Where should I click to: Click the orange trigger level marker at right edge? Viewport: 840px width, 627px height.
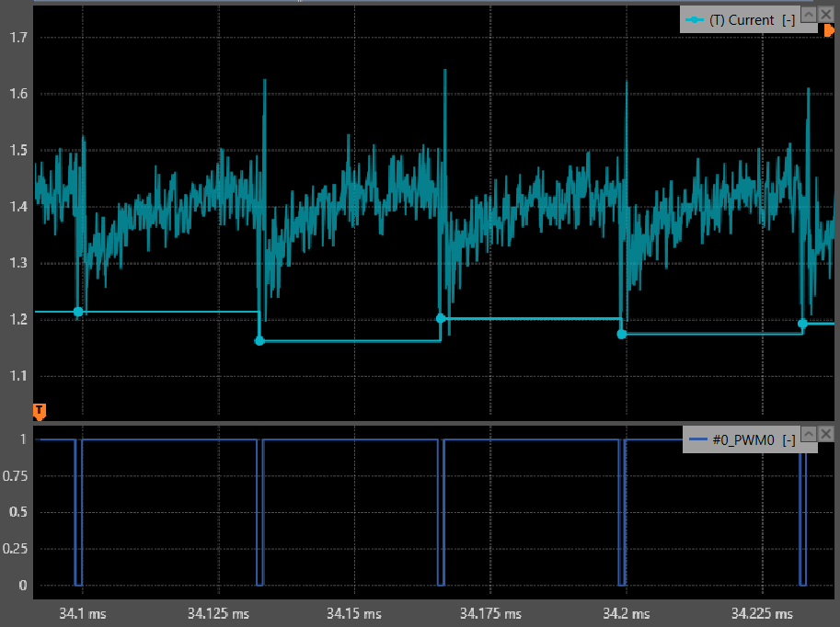(x=830, y=30)
